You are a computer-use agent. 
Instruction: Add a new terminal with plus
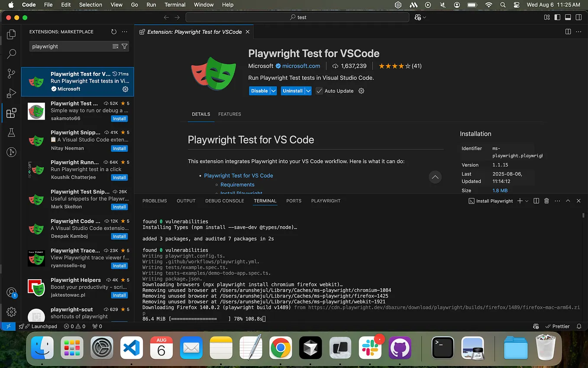(520, 201)
